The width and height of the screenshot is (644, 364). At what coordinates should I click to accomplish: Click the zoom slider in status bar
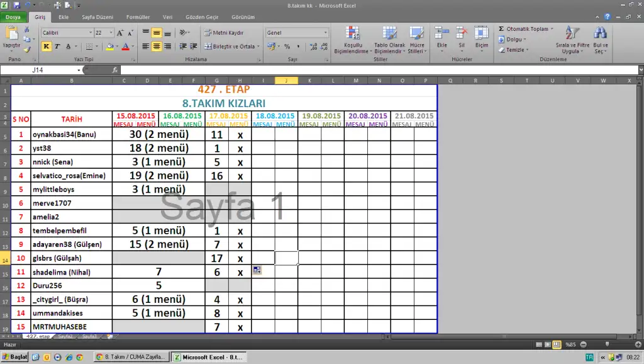pos(608,344)
